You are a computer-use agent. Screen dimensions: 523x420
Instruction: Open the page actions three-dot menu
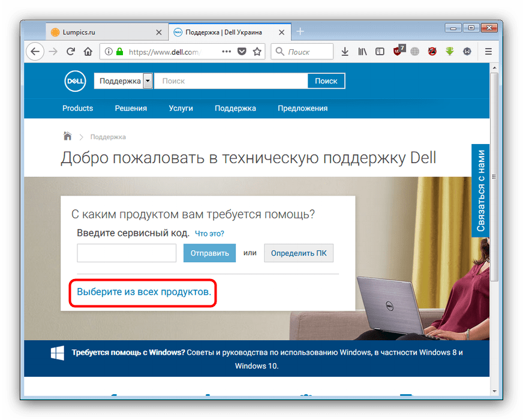point(226,52)
